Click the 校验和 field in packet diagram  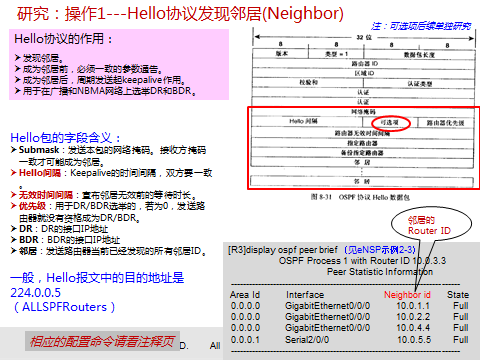click(308, 82)
